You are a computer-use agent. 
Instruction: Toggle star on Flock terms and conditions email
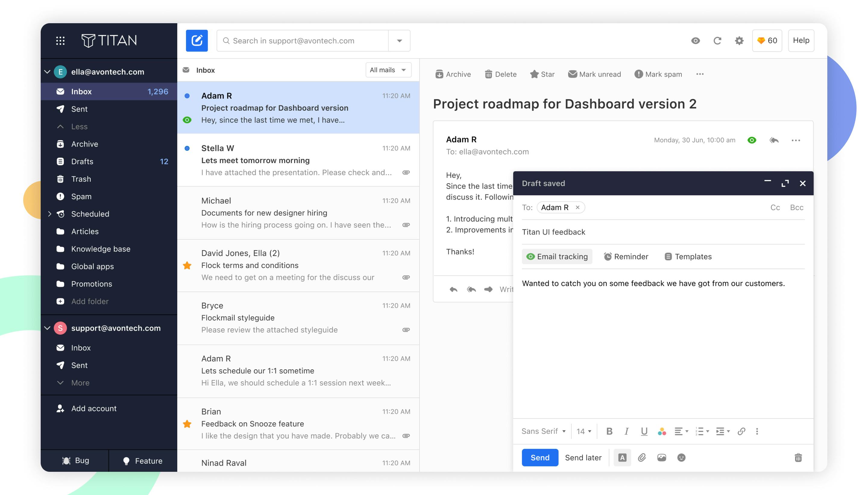[x=187, y=265]
